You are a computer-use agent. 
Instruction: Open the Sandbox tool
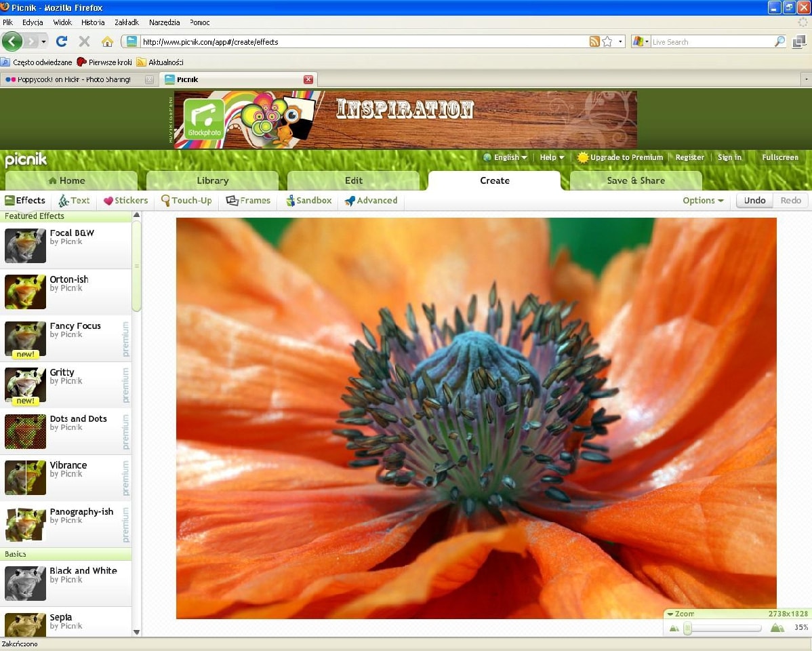308,201
